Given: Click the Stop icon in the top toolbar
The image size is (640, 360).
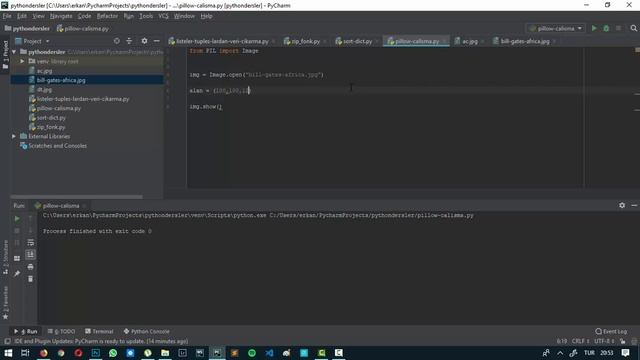Looking at the screenshot, I should pos(618,28).
